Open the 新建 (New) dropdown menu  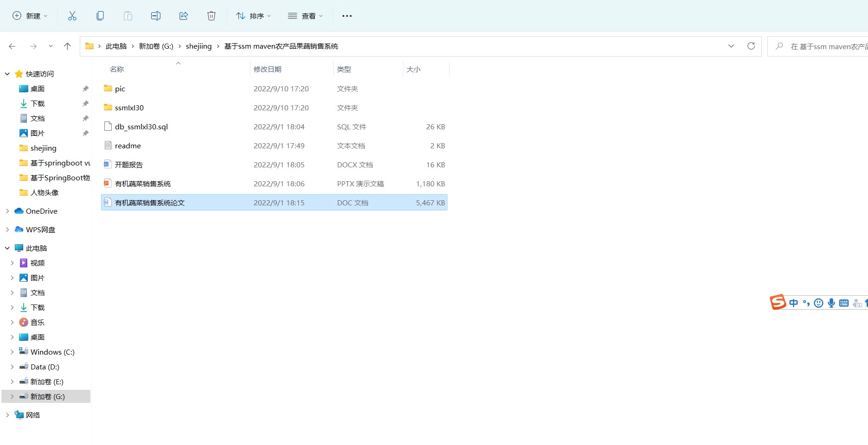(30, 16)
